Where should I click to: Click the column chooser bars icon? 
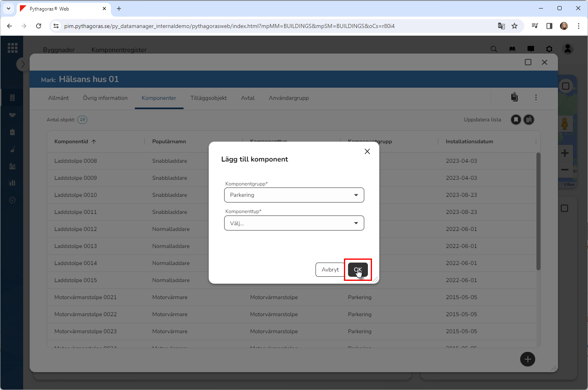point(529,120)
